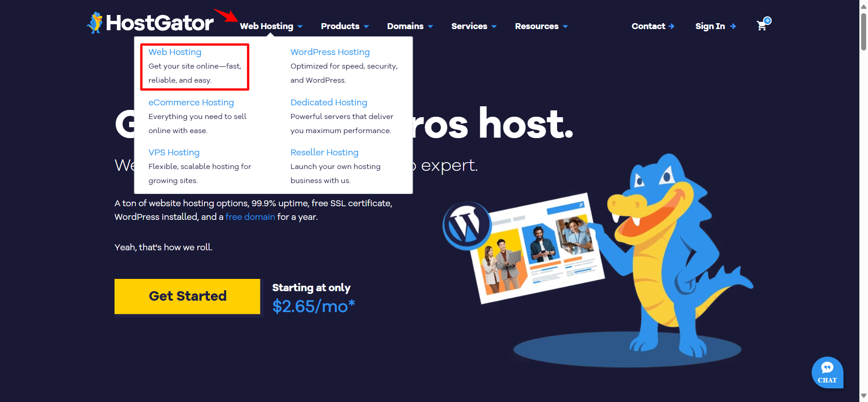Click the WordPress logo on illustration

(x=467, y=225)
